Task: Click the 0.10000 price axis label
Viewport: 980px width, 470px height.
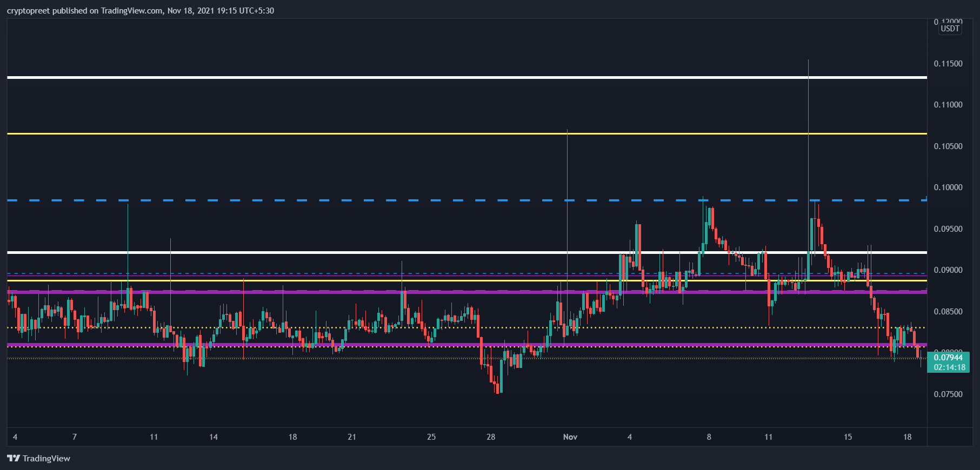Action: click(x=948, y=187)
